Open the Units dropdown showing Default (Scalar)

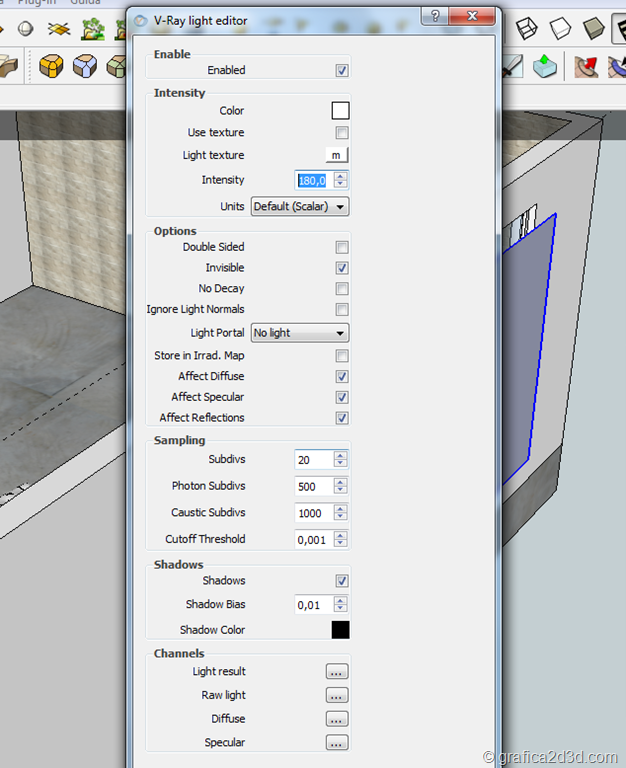(299, 207)
